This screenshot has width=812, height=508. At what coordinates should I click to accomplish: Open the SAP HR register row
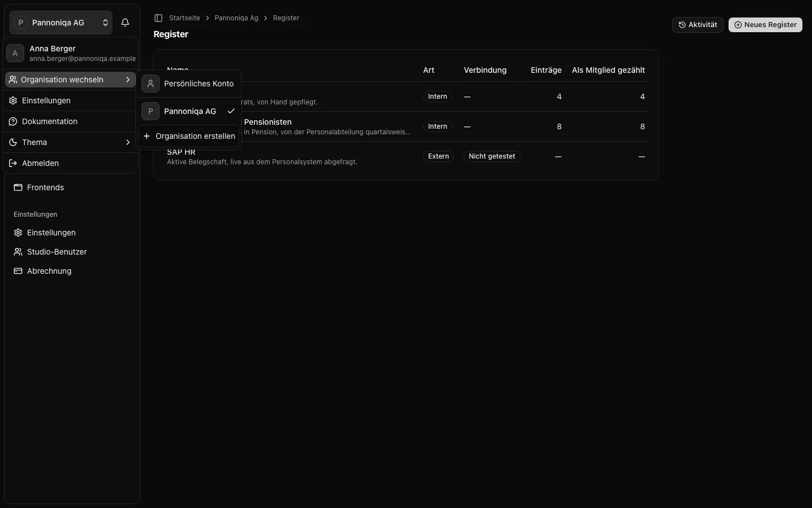pyautogui.click(x=406, y=156)
